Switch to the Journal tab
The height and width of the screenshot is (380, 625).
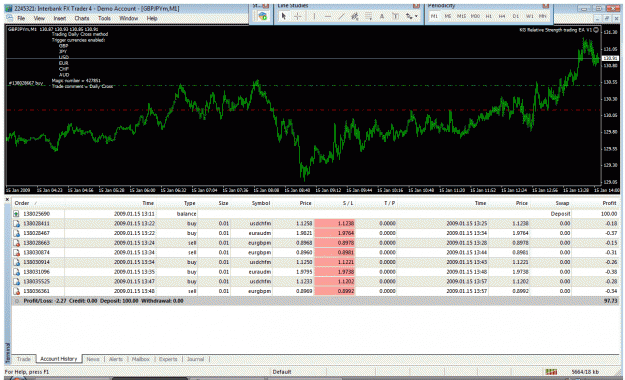(195, 359)
